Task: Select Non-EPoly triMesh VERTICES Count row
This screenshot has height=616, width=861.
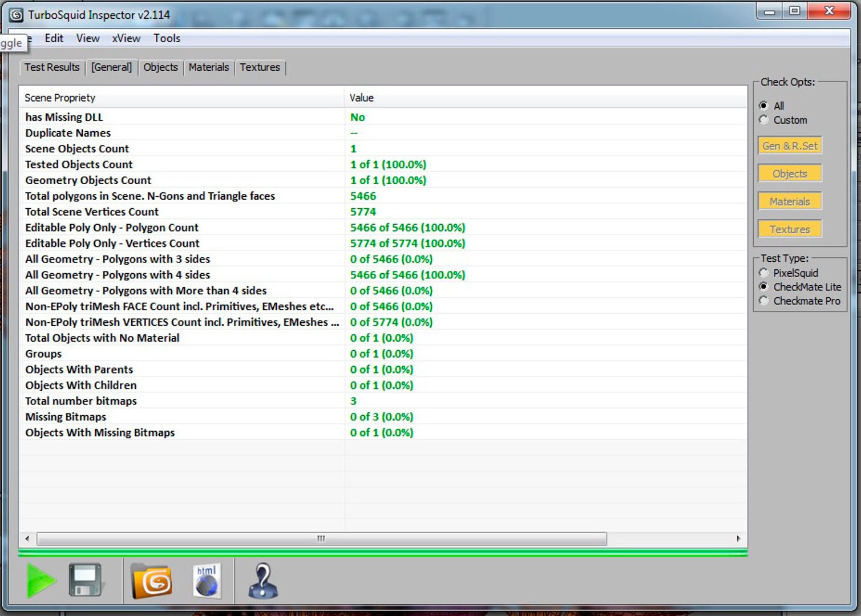Action: (383, 322)
